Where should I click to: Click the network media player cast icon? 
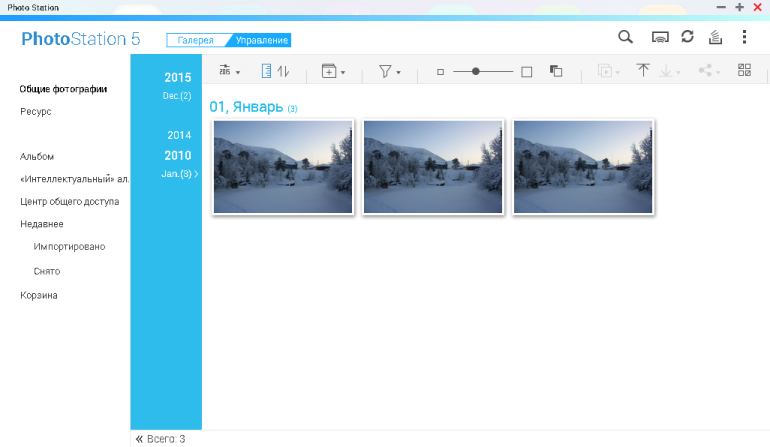point(660,37)
